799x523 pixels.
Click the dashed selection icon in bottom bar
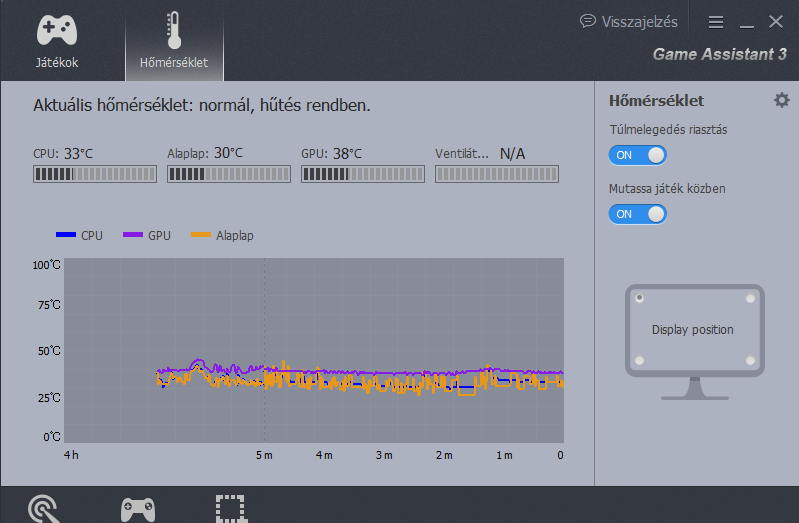[230, 509]
